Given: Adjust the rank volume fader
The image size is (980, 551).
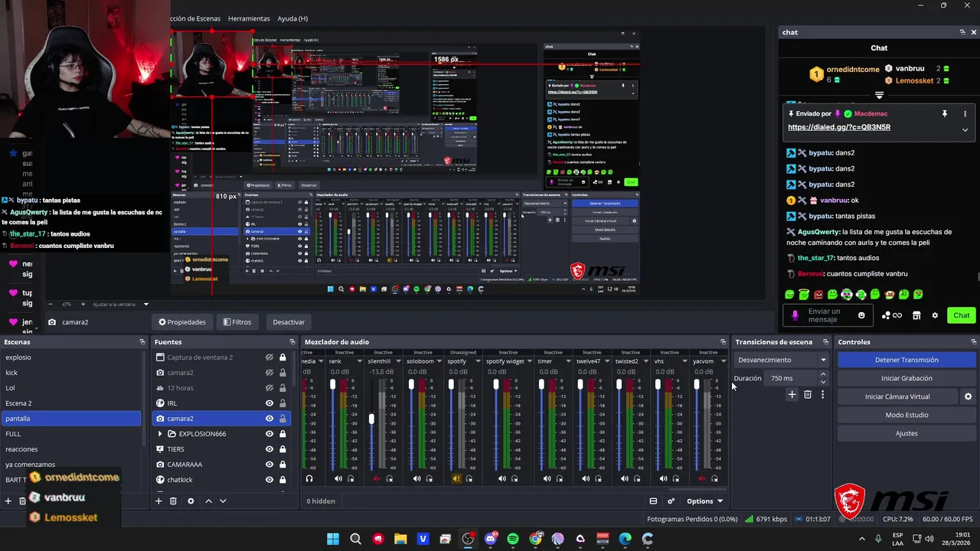Looking at the screenshot, I should point(333,384).
